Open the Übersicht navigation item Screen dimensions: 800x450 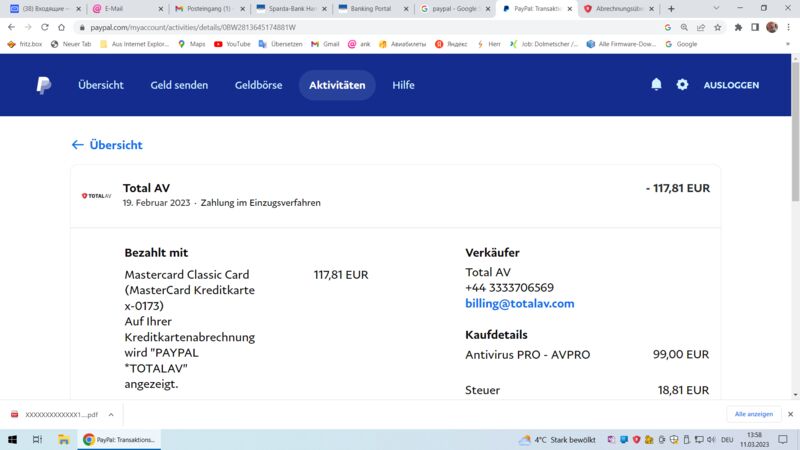(x=101, y=85)
